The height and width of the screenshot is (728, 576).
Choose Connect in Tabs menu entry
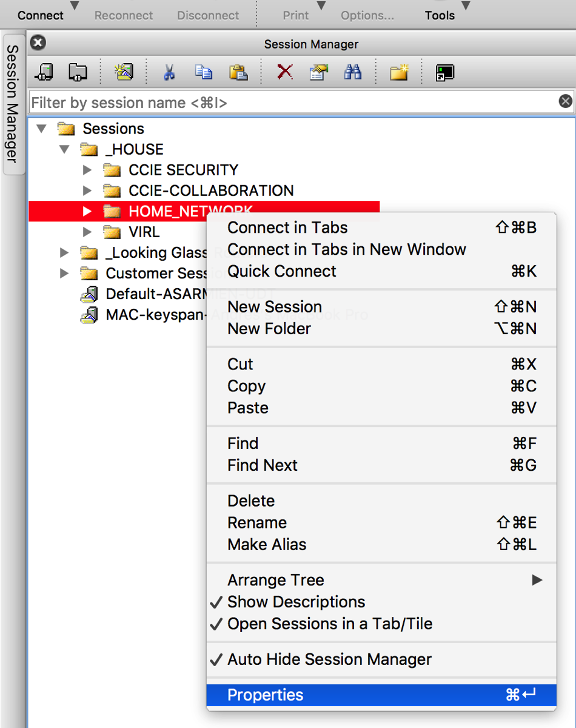[287, 227]
